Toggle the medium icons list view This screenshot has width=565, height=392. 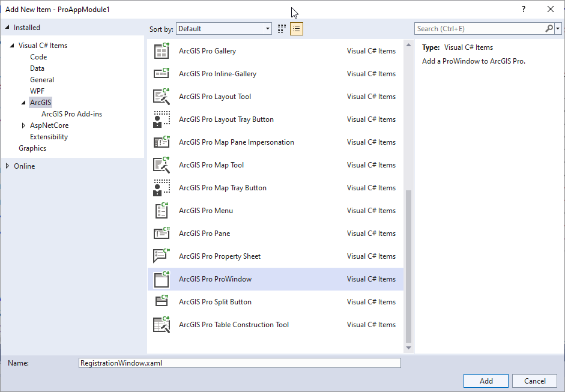pos(296,28)
